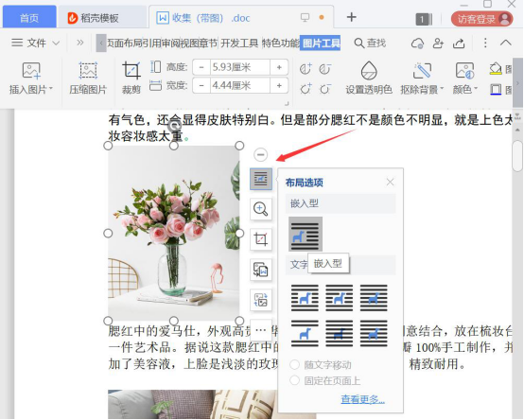The image size is (524, 420).
Task: Increase width with the plus stepper
Action: click(279, 85)
